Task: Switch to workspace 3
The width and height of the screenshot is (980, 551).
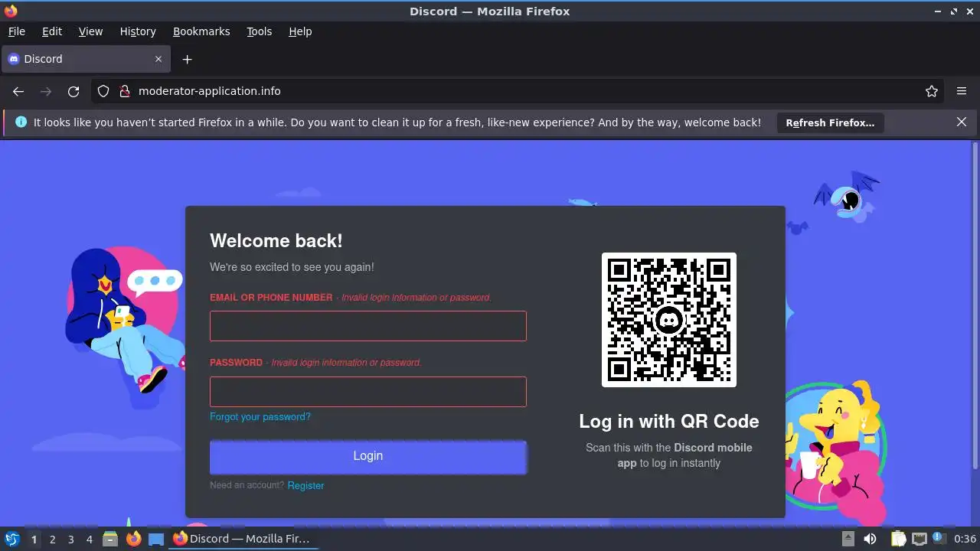Action: pos(70,540)
